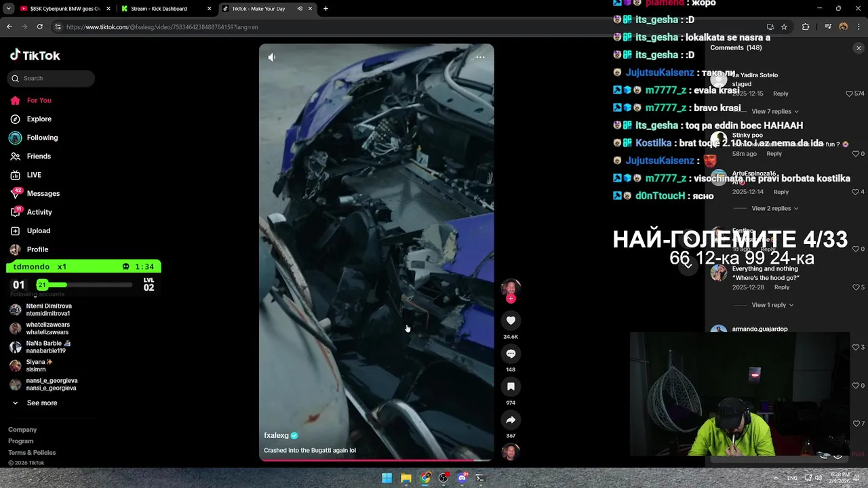The width and height of the screenshot is (868, 488).
Task: Click the TikTok logo
Action: (35, 56)
